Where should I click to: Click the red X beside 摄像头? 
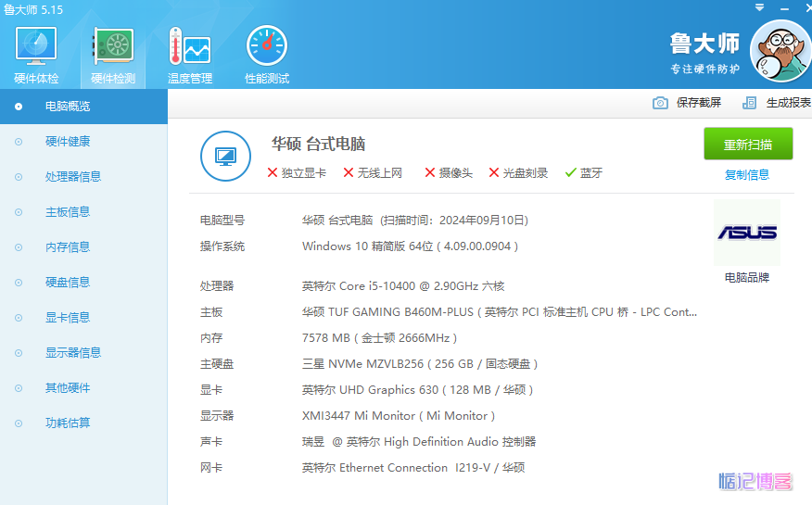[x=430, y=172]
